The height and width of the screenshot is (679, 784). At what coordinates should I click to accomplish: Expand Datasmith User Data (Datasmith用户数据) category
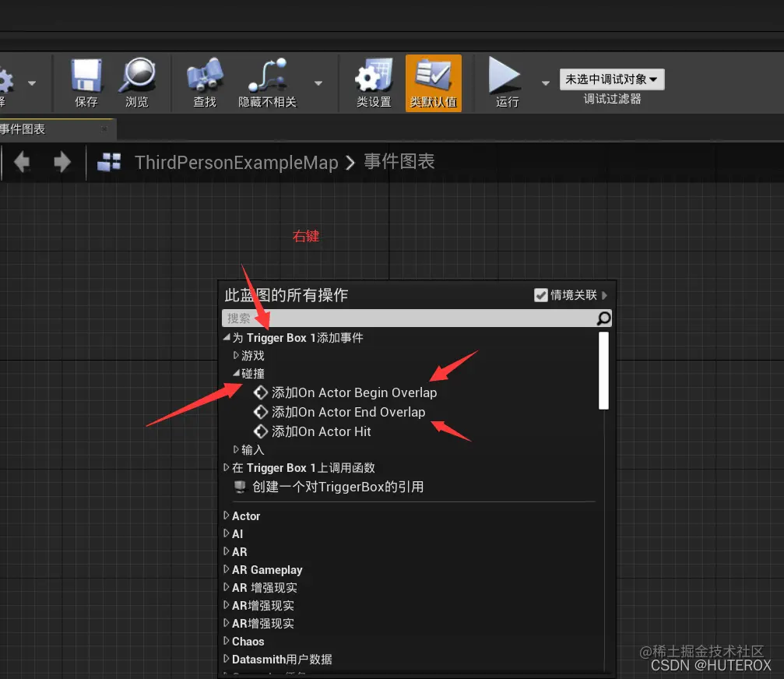[x=227, y=659]
